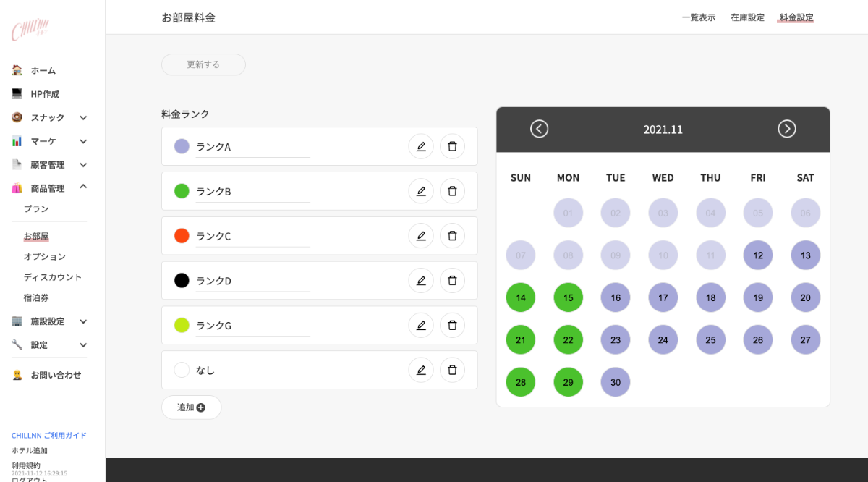Click the 追加 button to add rank
868x482 pixels.
tap(191, 407)
